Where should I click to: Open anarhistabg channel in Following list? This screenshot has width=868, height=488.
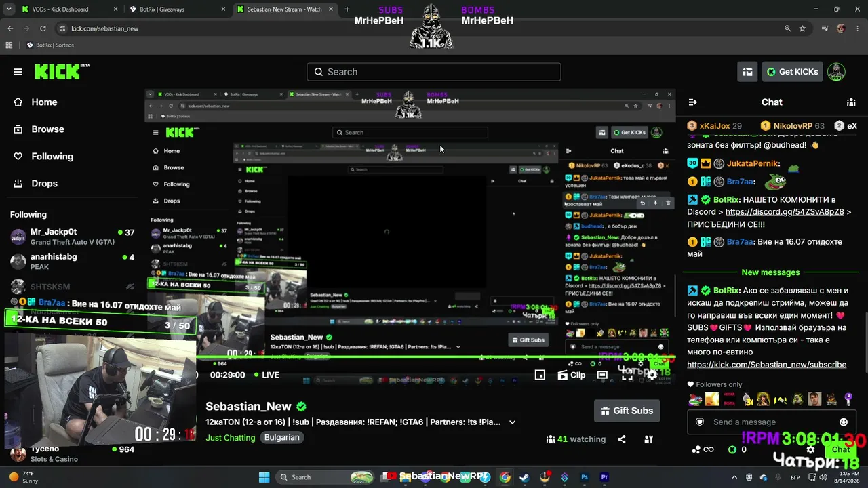point(73,262)
